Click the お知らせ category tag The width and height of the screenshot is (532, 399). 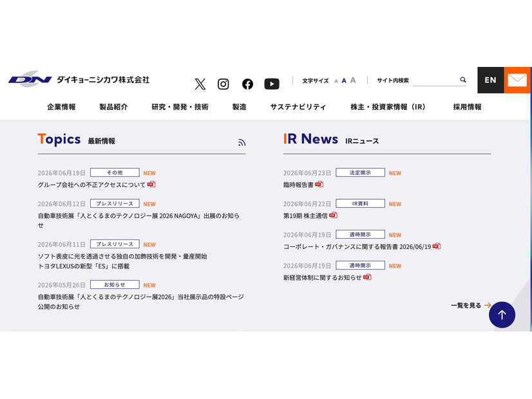pos(115,284)
